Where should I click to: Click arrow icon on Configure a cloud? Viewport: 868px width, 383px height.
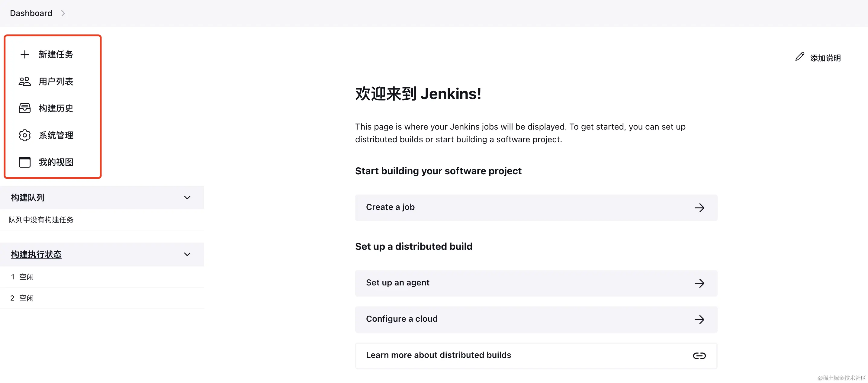[699, 320]
